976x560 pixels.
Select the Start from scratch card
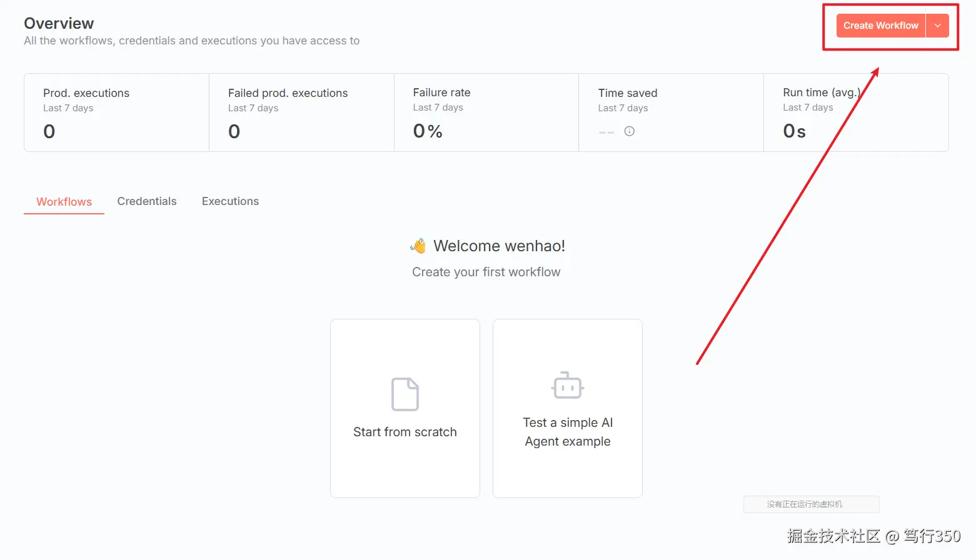pyautogui.click(x=405, y=408)
